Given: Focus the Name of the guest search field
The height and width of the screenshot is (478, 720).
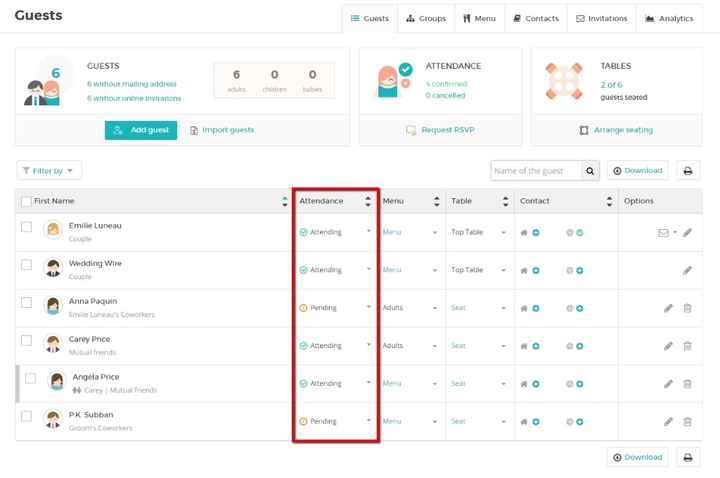Looking at the screenshot, I should coord(536,171).
